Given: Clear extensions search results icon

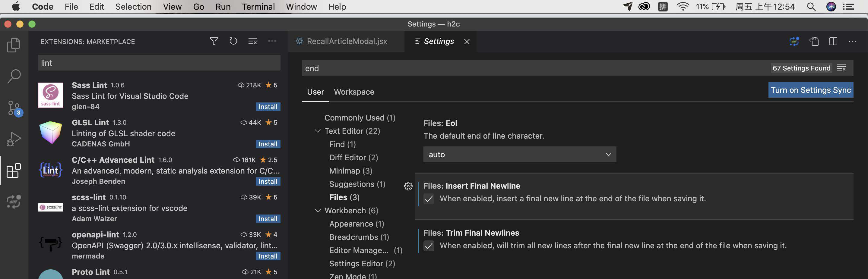Looking at the screenshot, I should click(x=253, y=41).
